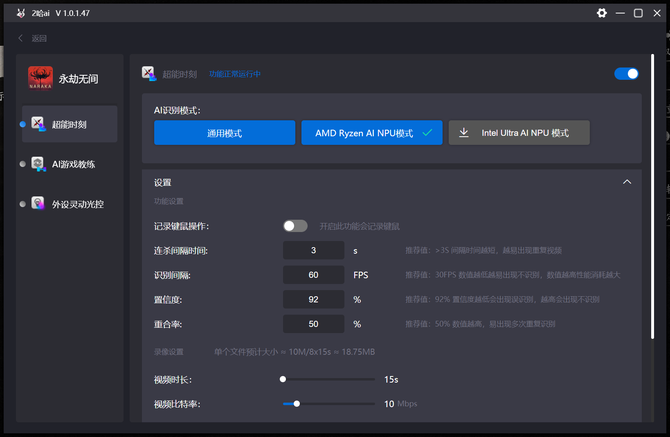Click 单个文件预计大小 estimate text
The height and width of the screenshot is (437, 670).
coord(294,352)
